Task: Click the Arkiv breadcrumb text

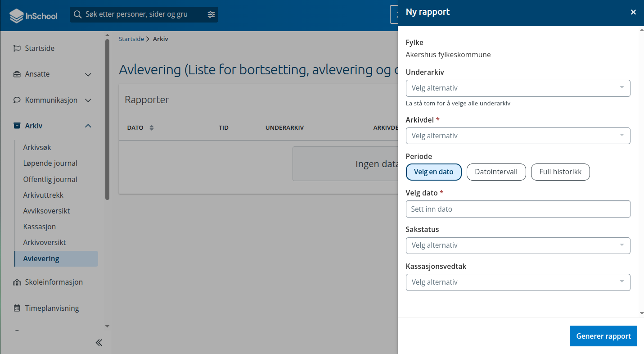Action: pyautogui.click(x=161, y=39)
